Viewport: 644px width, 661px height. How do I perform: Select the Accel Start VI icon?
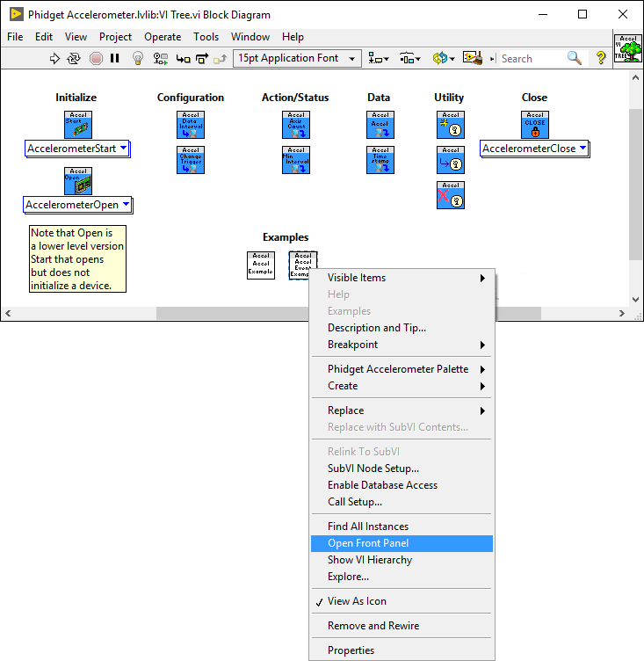click(x=78, y=125)
